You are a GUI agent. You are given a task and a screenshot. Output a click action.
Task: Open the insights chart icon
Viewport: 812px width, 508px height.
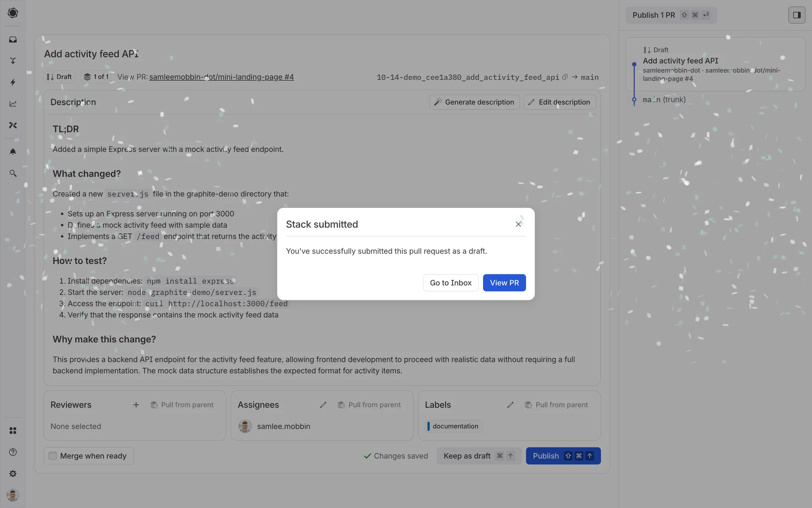pyautogui.click(x=13, y=104)
